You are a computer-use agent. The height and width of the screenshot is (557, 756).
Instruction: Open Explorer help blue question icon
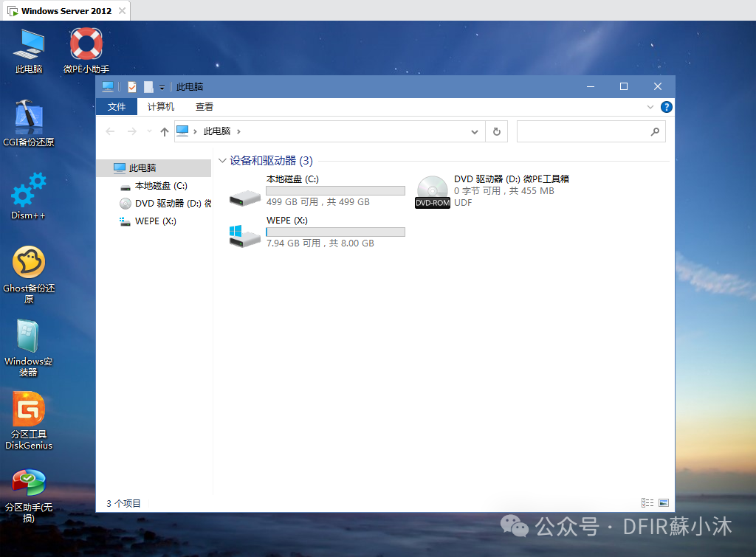coord(667,107)
